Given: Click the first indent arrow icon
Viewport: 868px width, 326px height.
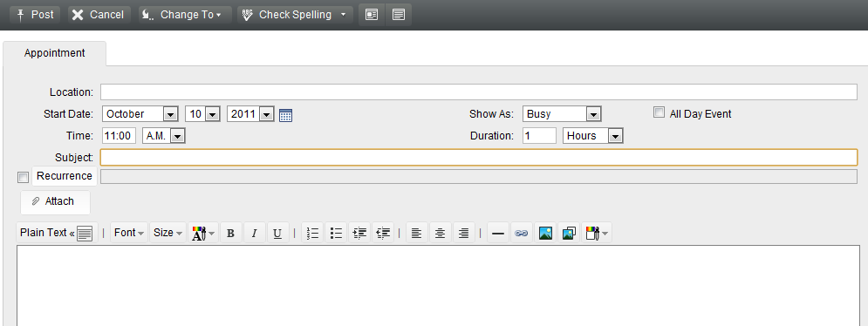Looking at the screenshot, I should pyautogui.click(x=359, y=234).
